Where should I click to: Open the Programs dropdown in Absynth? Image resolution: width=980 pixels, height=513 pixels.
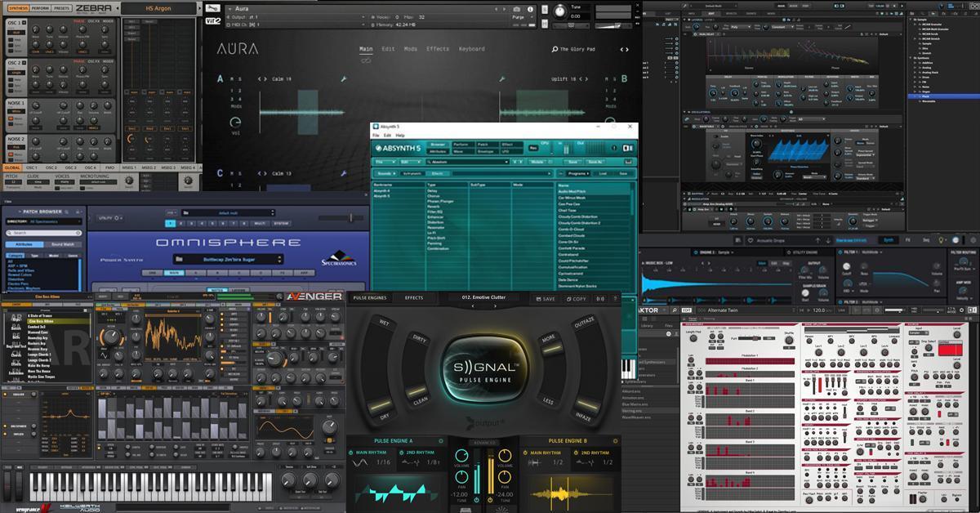tap(579, 173)
